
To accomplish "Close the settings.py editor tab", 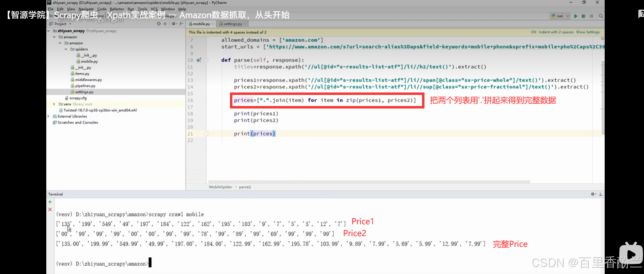I will tap(245, 24).
